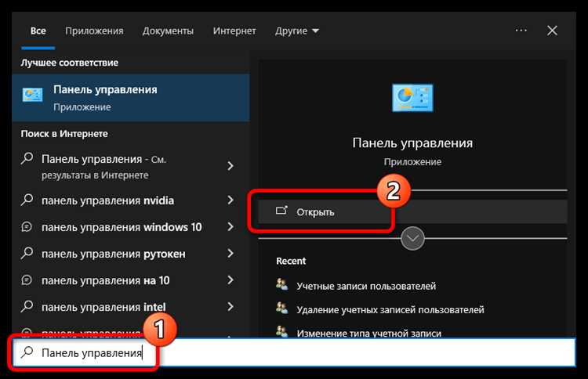Expand more actions with the round chevron button
The height and width of the screenshot is (379, 588).
[x=412, y=239]
